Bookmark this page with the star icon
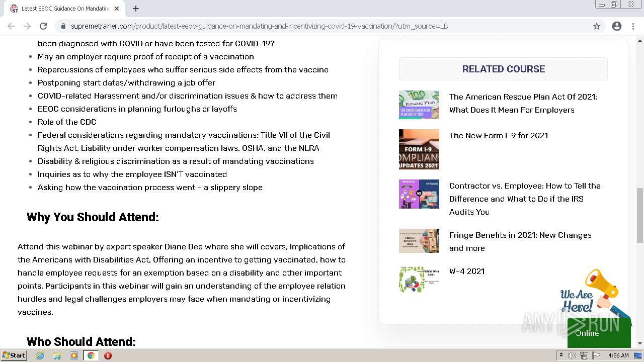The height and width of the screenshot is (362, 644). coord(597,26)
